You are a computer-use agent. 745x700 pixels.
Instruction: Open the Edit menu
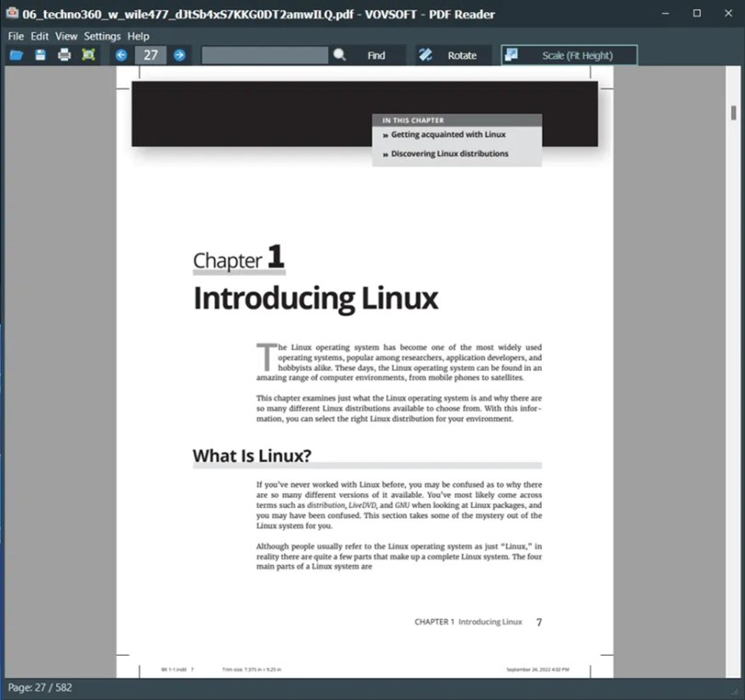(x=40, y=36)
